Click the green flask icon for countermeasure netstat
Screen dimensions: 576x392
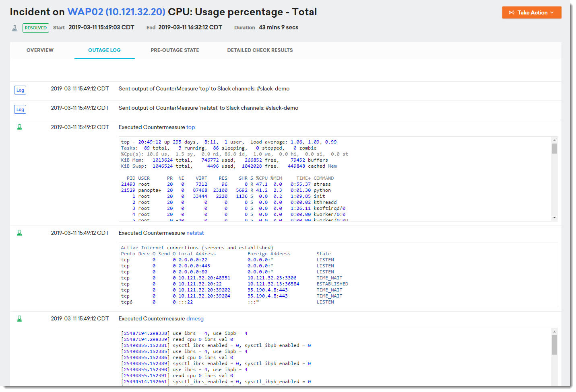[x=19, y=233]
